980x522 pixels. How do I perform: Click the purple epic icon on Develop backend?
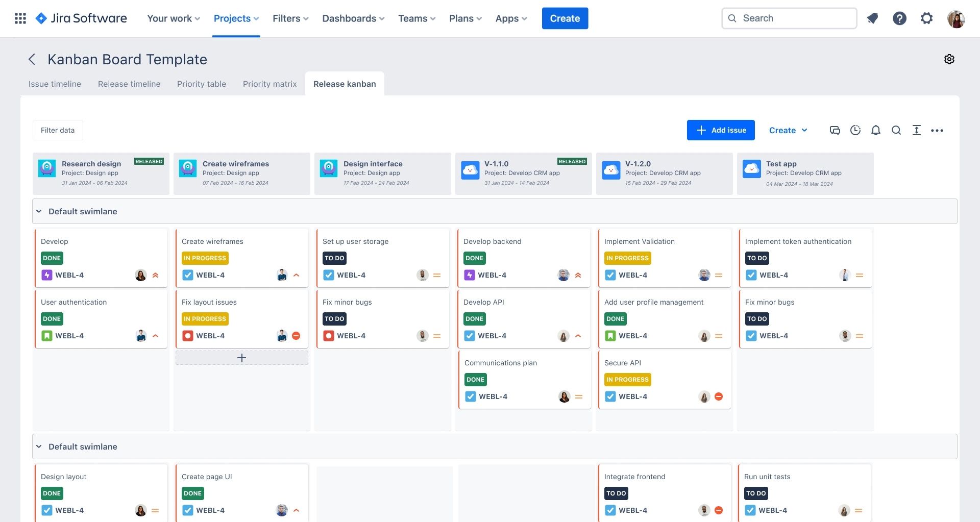point(470,275)
